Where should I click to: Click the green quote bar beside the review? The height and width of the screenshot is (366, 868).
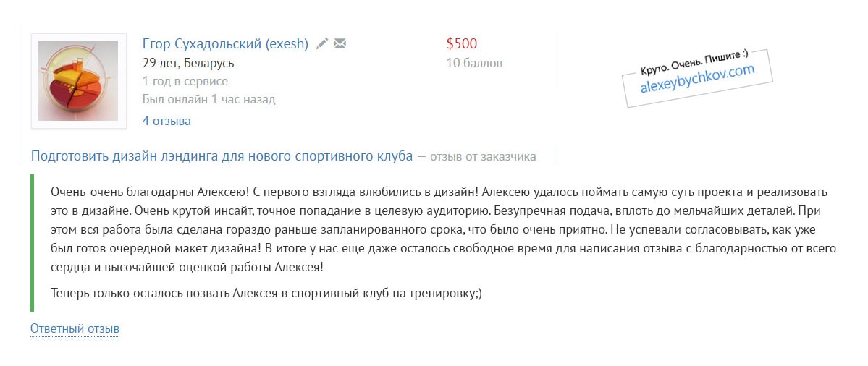pos(33,242)
